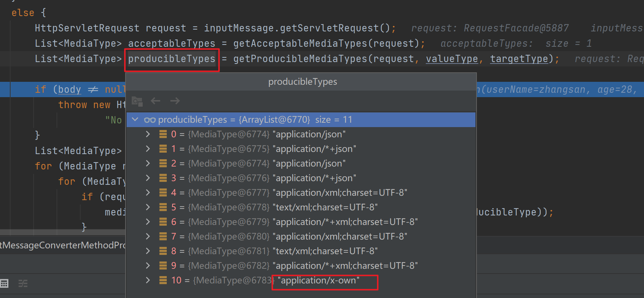Collapse the producibleTypes ArrayList root node

pyautogui.click(x=135, y=119)
